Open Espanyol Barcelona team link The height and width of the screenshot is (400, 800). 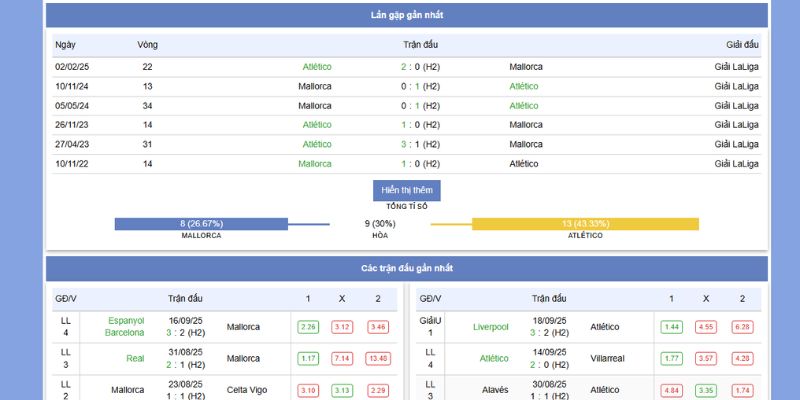(x=125, y=327)
